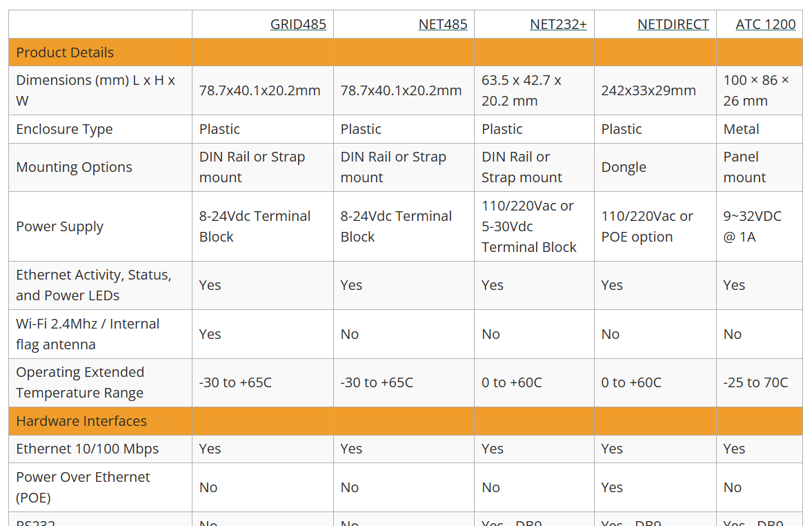Click the Product Details section header
Screen dimensions: 812x526
66,52
